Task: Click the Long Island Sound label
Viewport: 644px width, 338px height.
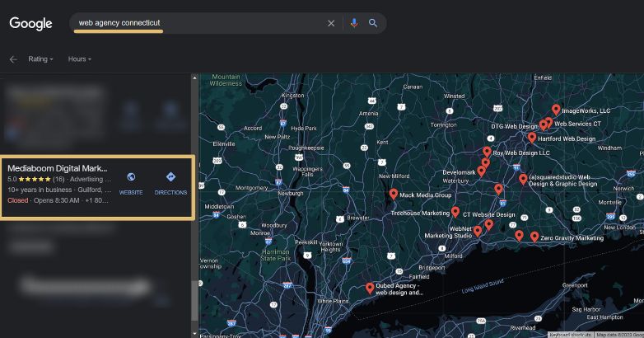Action: (x=483, y=286)
